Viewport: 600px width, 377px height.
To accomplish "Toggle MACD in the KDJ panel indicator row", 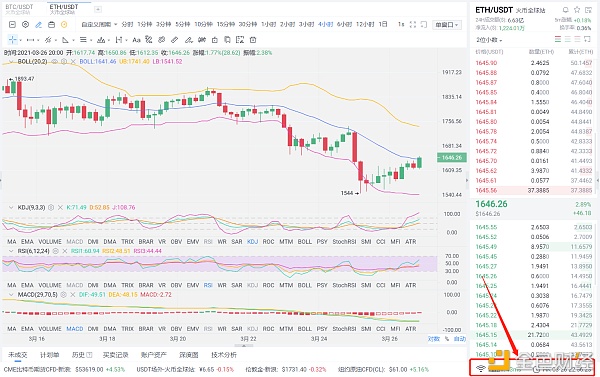I will coord(75,242).
